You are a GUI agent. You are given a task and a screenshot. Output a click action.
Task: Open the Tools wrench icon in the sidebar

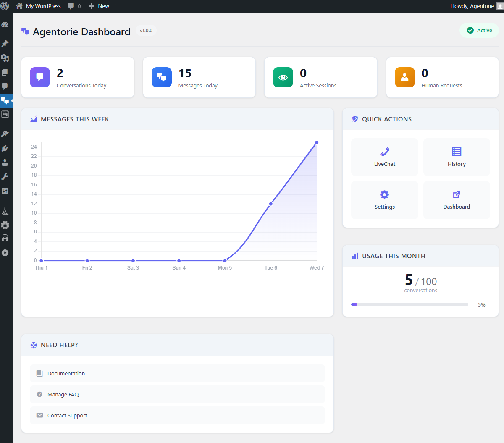pyautogui.click(x=5, y=176)
